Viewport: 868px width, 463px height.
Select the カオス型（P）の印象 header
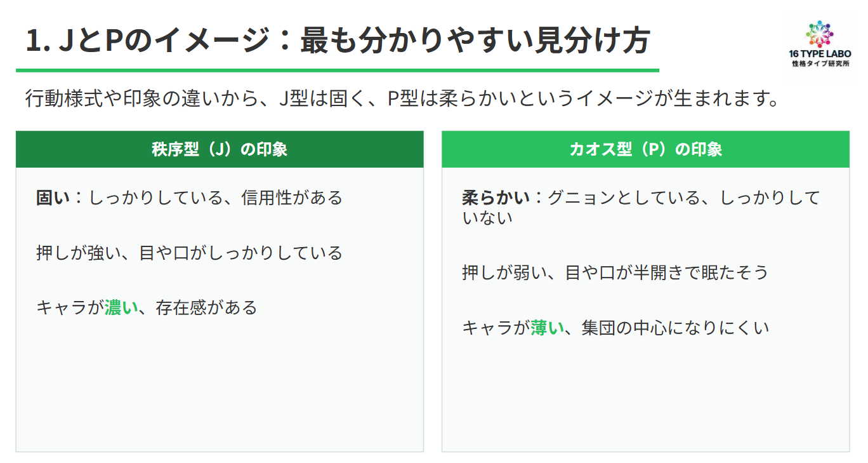645,149
